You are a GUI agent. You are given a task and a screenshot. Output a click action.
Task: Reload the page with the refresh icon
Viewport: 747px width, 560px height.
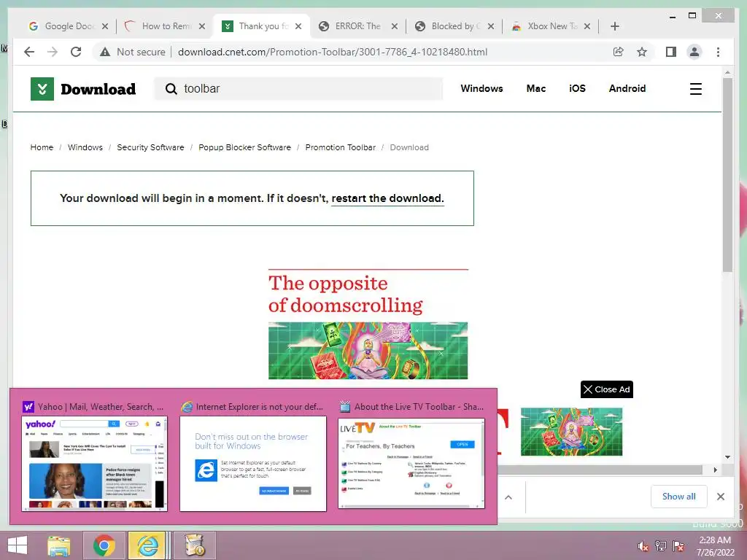pos(76,52)
